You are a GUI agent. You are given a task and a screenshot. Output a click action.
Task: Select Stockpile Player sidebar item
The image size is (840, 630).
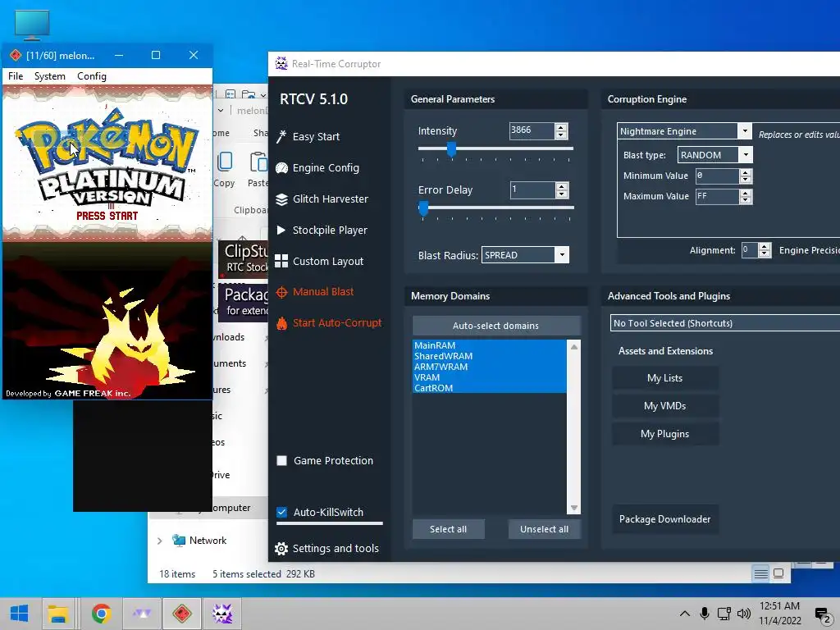click(x=328, y=230)
